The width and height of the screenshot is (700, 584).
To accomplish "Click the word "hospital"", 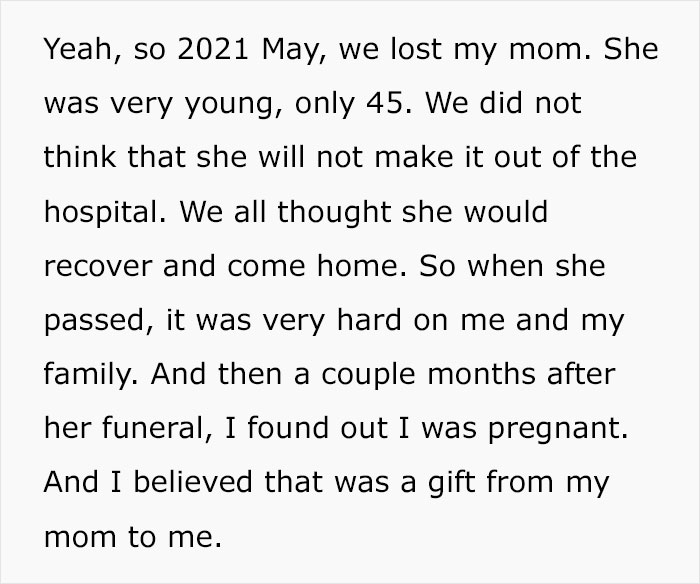I will 100,213.
